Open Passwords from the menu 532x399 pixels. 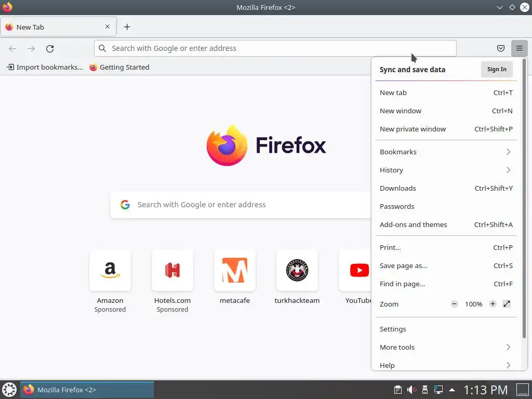click(446, 206)
